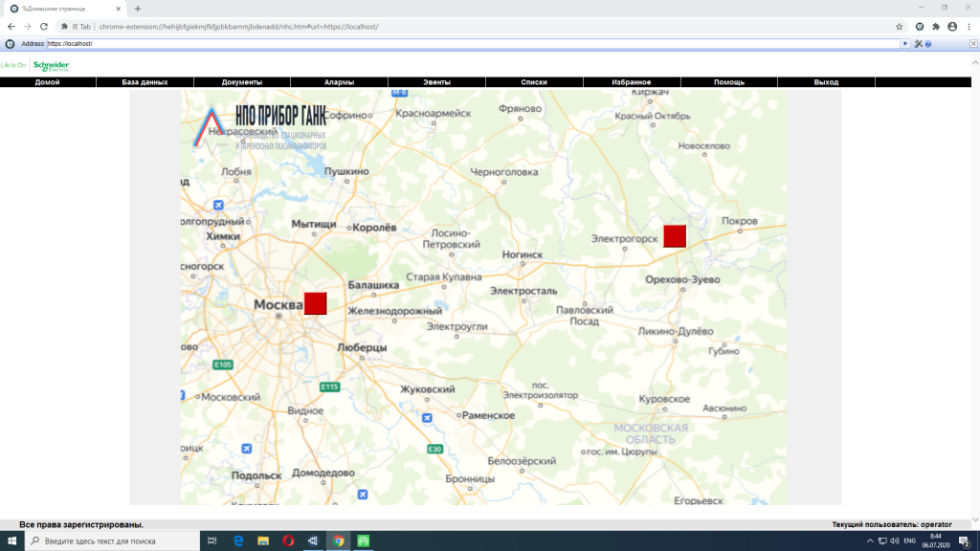Open the Chrome extensions puzzle icon
The height and width of the screenshot is (551, 980).
936,27
